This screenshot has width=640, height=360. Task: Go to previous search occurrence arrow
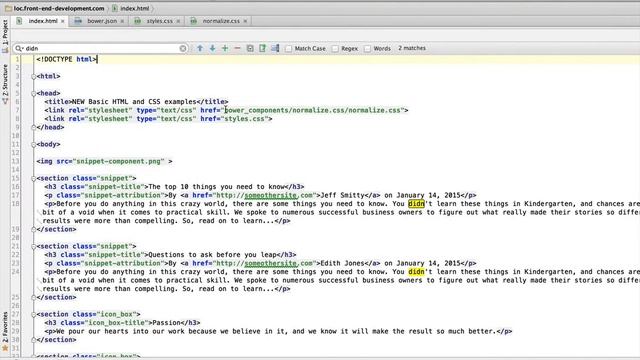200,48
